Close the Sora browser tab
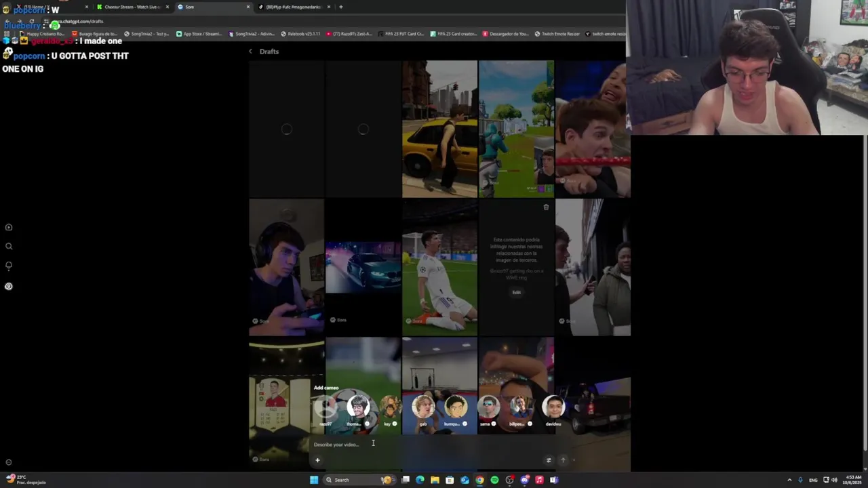This screenshot has width=868, height=488. [248, 7]
